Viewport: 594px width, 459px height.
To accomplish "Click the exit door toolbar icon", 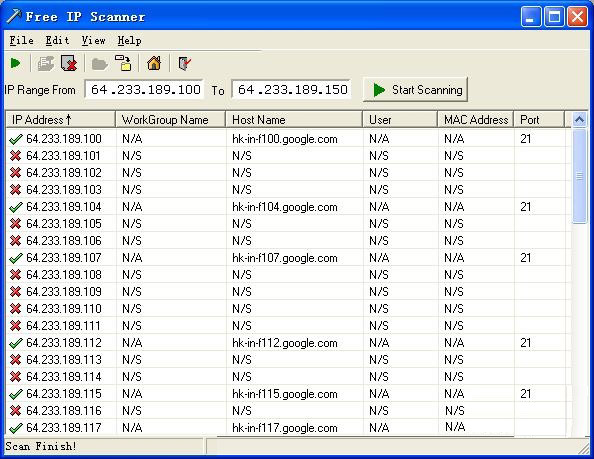I will click(184, 64).
